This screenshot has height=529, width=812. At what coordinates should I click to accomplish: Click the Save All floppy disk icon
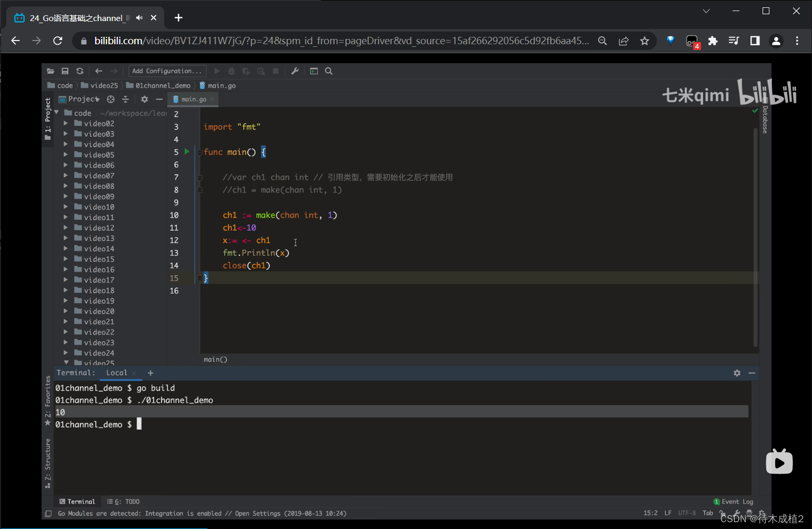(x=65, y=71)
